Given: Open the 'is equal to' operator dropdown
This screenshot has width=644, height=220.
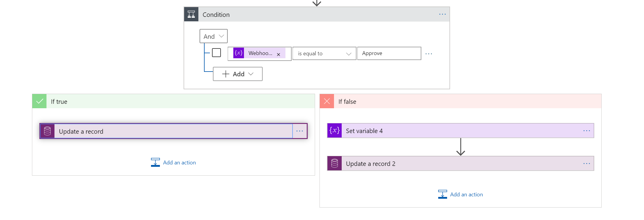Looking at the screenshot, I should (x=324, y=54).
